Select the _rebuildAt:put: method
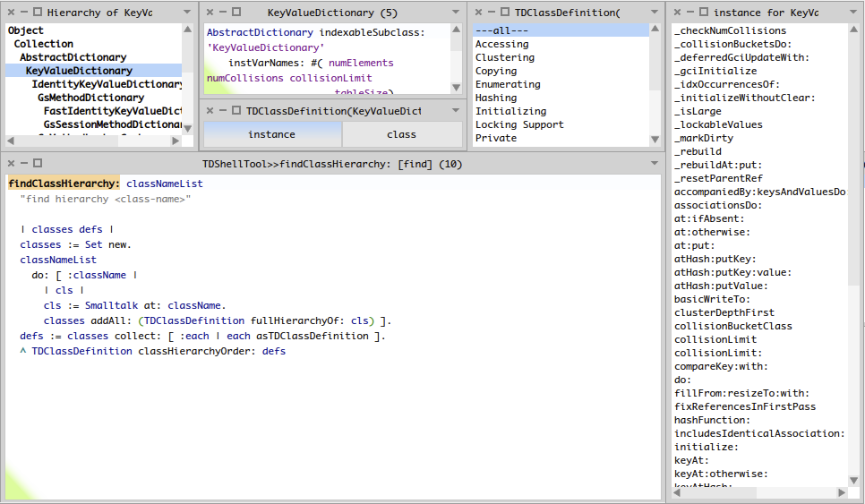Screen dimensions: 865x504 click(x=760, y=165)
